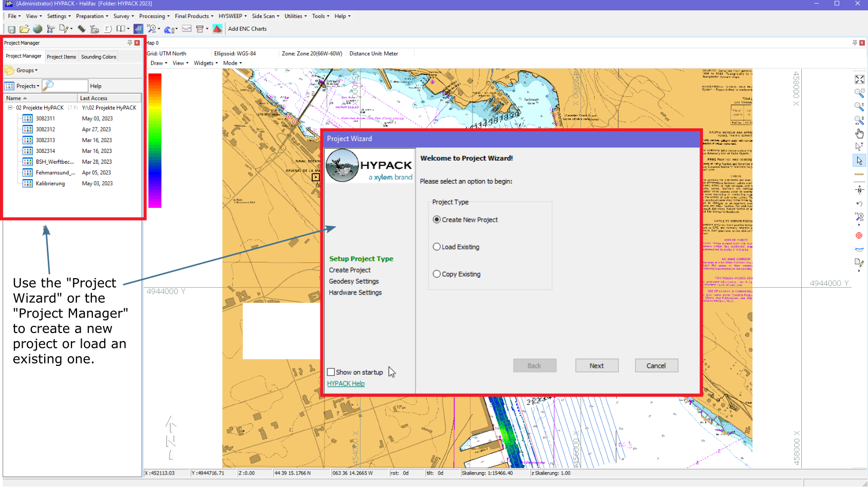Viewport: 868px width, 487px height.
Task: Select the Create New Project radio button
Action: tap(437, 220)
